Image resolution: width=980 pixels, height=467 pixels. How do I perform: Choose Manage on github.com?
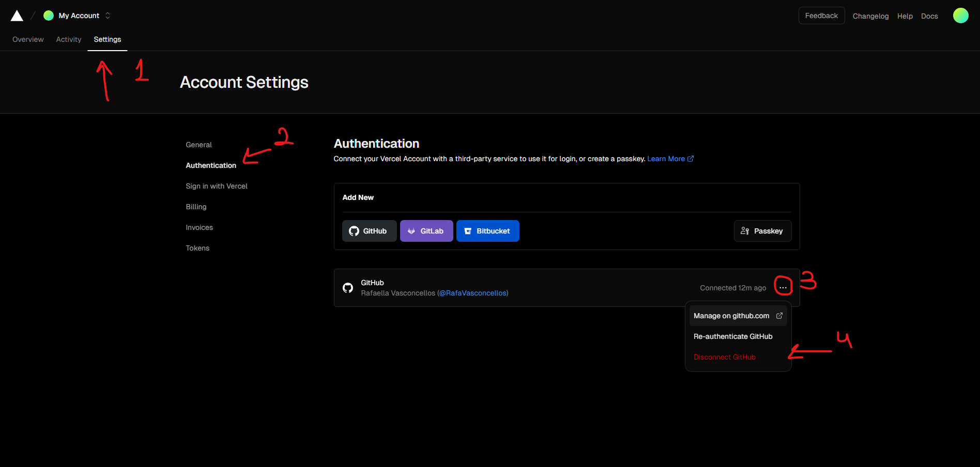(x=738, y=316)
